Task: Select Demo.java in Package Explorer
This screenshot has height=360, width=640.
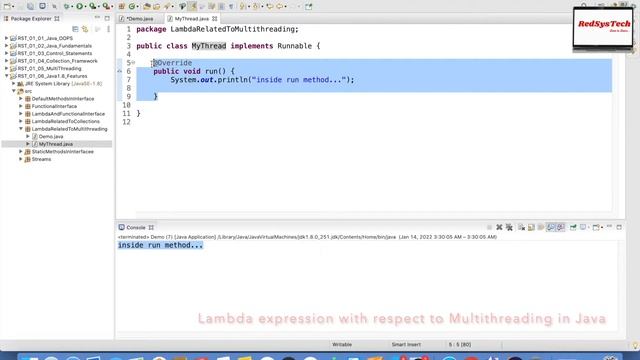Action: (51, 136)
